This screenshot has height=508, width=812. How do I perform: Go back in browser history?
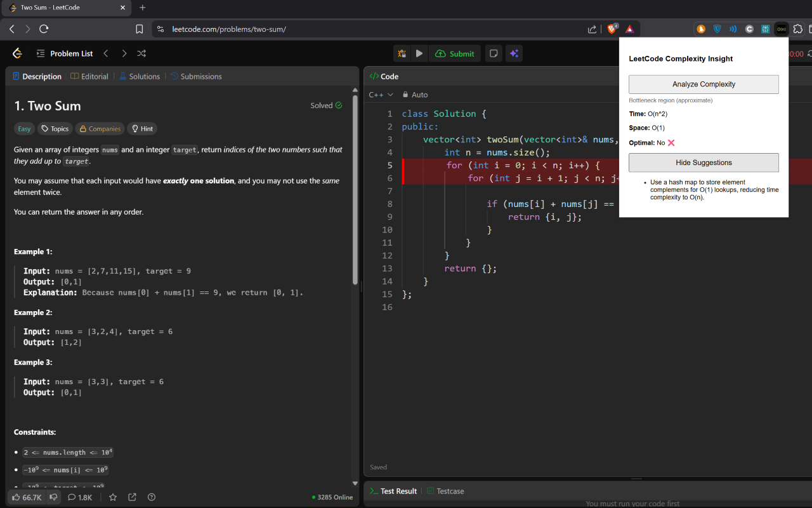tap(11, 29)
